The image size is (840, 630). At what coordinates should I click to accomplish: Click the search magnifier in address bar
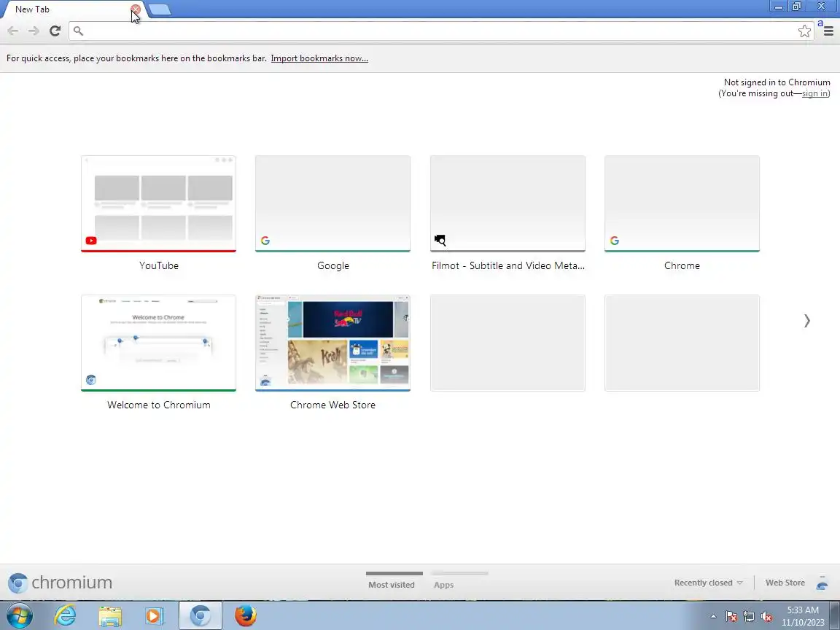[78, 31]
